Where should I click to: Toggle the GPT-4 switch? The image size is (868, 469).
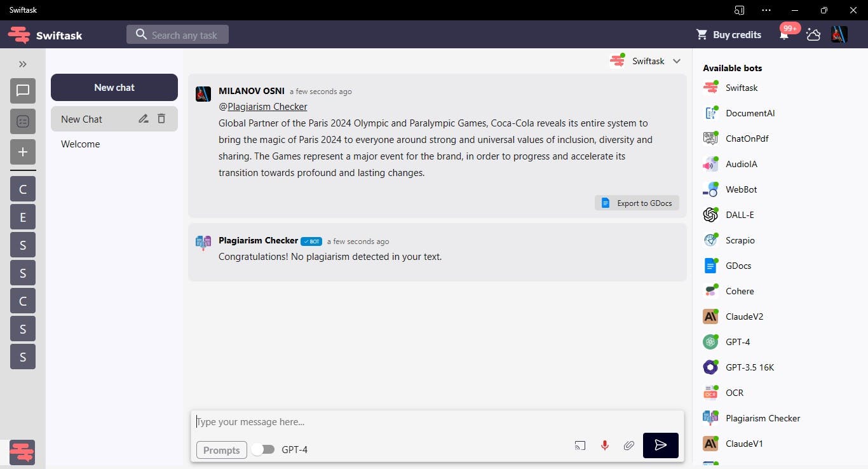point(263,449)
